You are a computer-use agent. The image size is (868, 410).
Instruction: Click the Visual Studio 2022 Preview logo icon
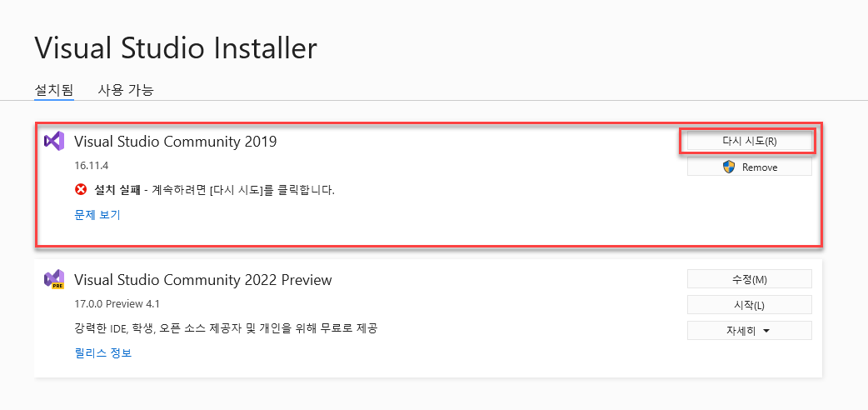pos(54,279)
